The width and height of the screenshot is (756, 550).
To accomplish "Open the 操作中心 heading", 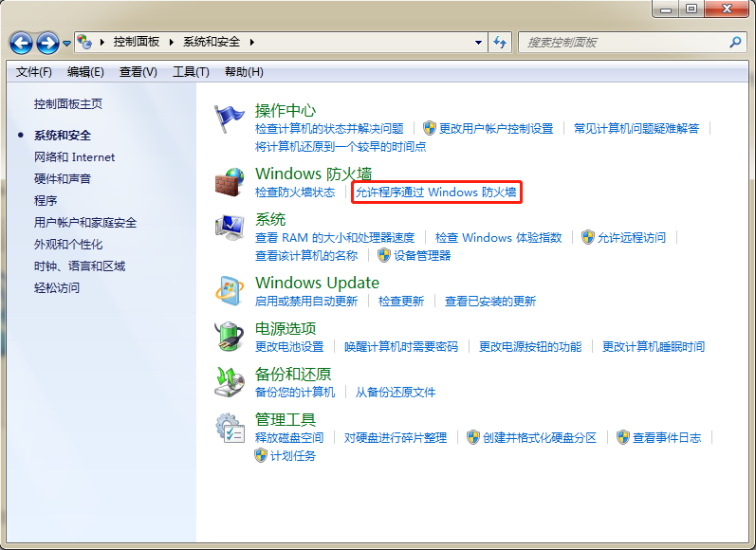I will click(285, 110).
